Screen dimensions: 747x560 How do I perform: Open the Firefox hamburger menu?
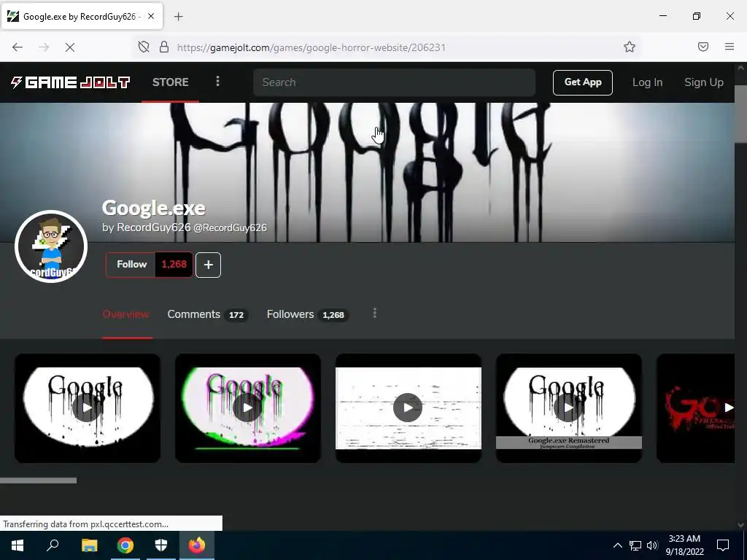(729, 47)
